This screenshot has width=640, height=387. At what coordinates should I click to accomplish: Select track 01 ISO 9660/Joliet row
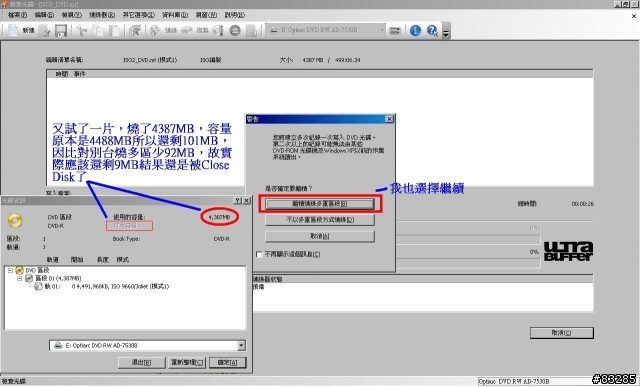102,287
